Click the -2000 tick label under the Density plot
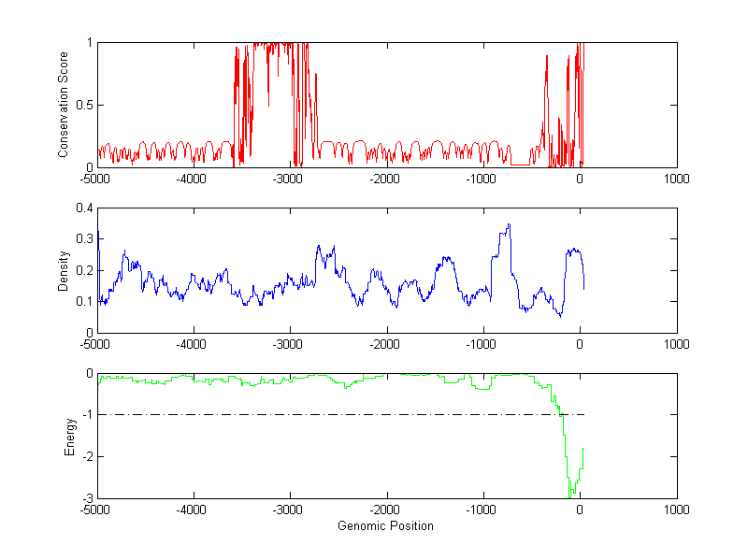The height and width of the screenshot is (560, 748). point(386,344)
